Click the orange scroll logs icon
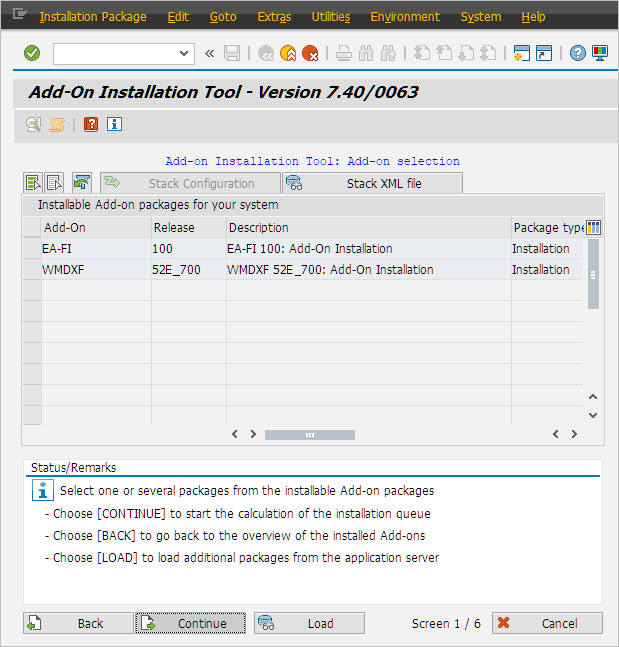Image resolution: width=619 pixels, height=647 pixels. pos(57,124)
